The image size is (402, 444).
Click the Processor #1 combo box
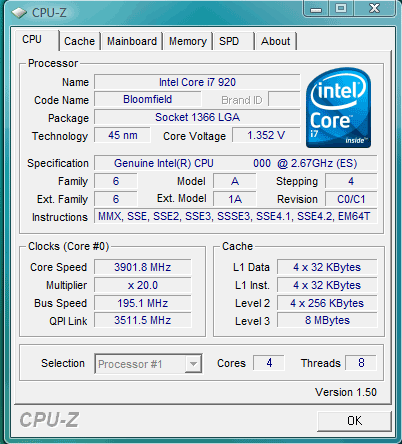(148, 364)
